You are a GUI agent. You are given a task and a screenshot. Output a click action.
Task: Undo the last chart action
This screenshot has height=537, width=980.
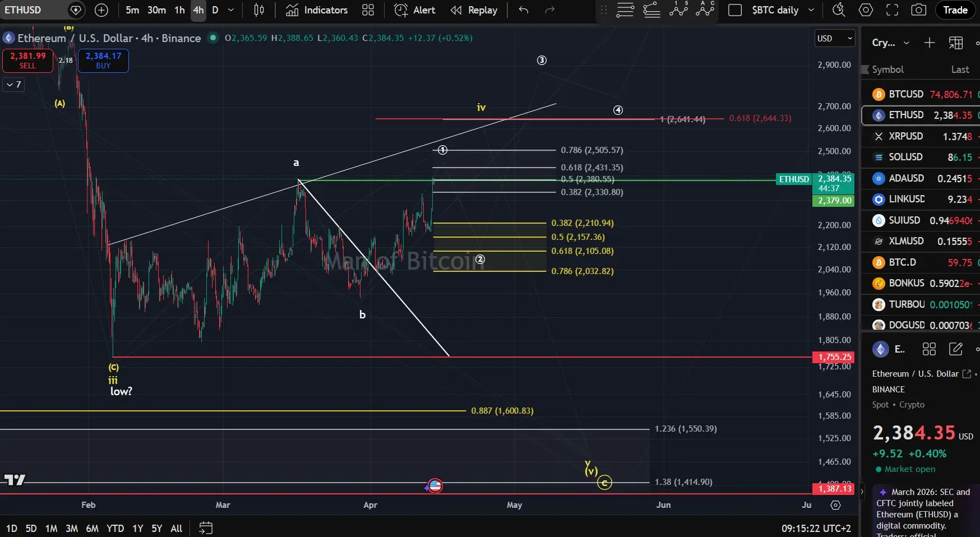[524, 10]
